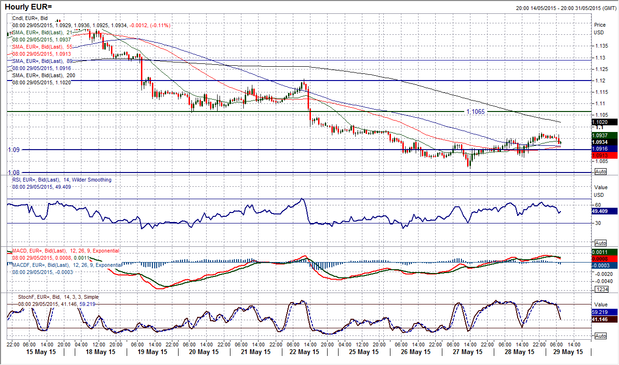This screenshot has height=365, width=619.
Task: Select the 22 May 15 date label
Action: coord(305,352)
